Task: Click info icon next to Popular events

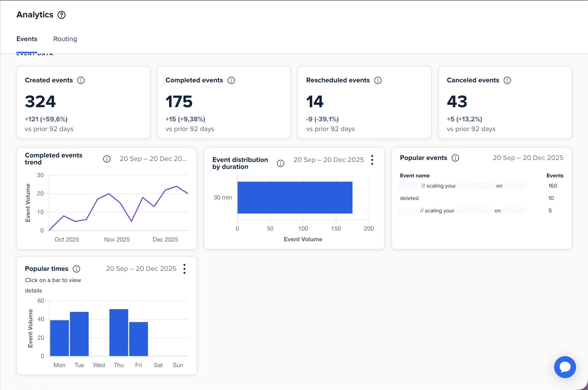Action: [455, 158]
